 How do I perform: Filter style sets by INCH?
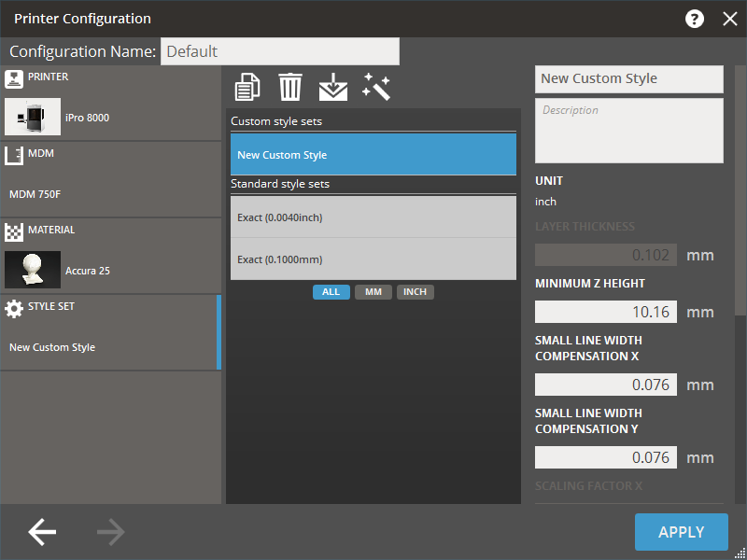click(415, 292)
